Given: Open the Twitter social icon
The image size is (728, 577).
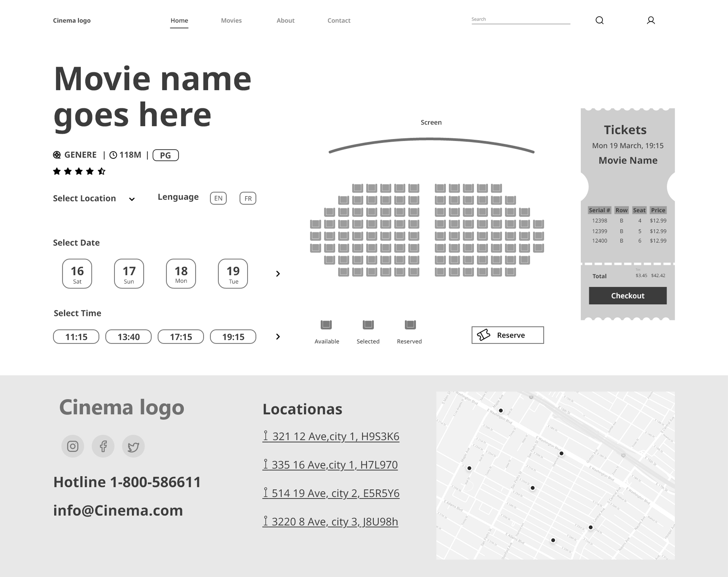Looking at the screenshot, I should pyautogui.click(x=133, y=446).
